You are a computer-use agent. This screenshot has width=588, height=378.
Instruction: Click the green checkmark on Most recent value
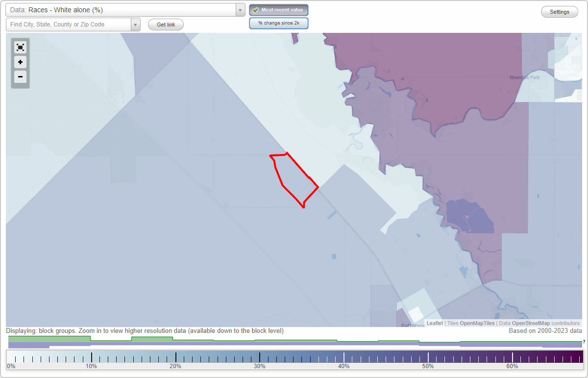pyautogui.click(x=255, y=9)
